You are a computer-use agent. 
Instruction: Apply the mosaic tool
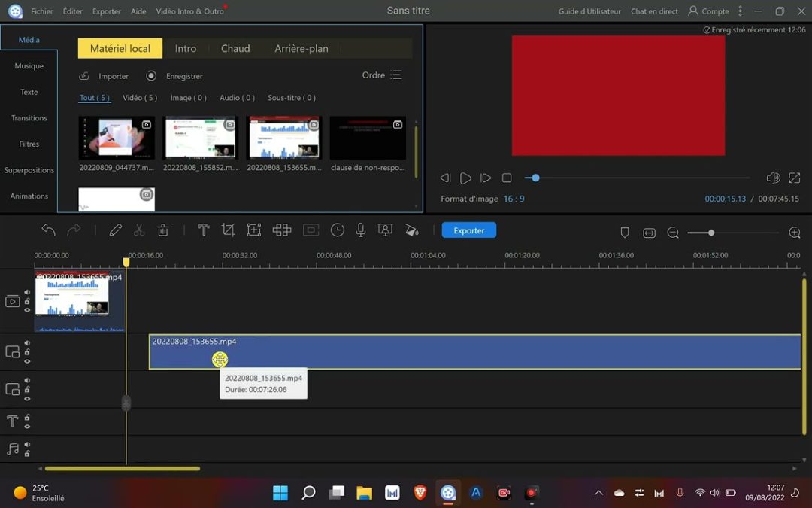(282, 230)
